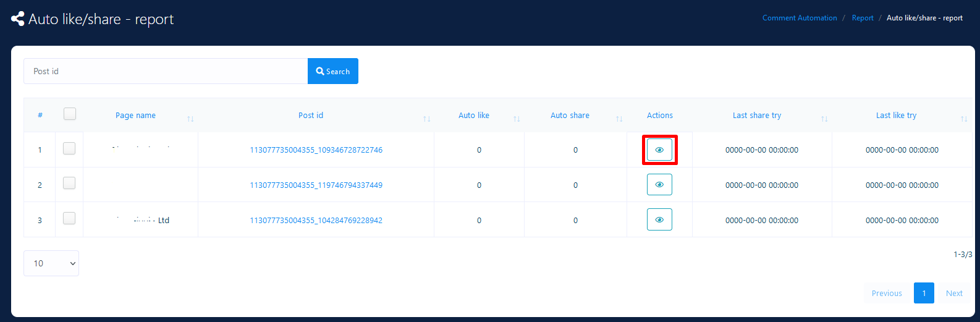Check the checkbox in row 1

tap(69, 148)
